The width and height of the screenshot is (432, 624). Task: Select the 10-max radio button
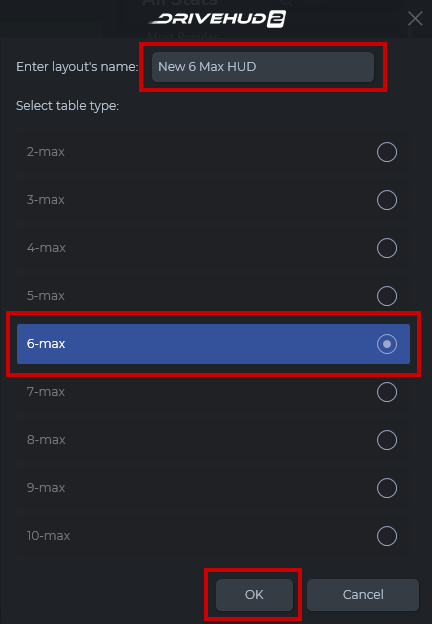(x=387, y=536)
